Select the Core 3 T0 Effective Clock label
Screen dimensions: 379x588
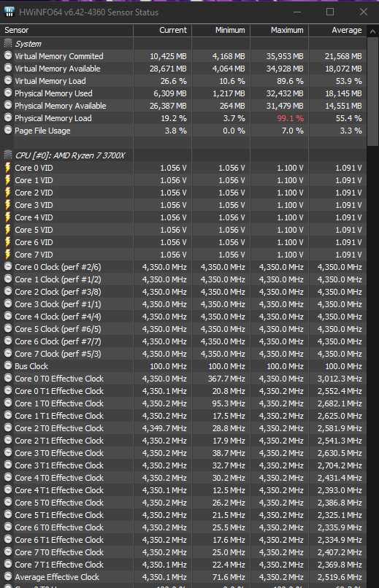59,452
